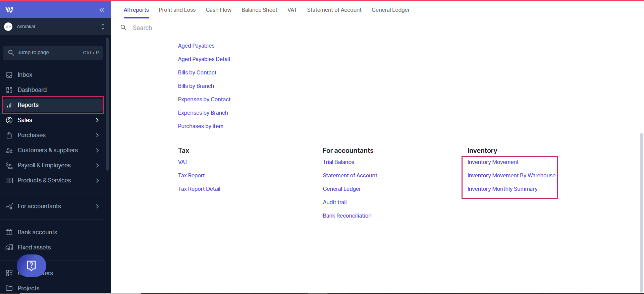Switch to the Profit and Loss tab

tap(177, 10)
